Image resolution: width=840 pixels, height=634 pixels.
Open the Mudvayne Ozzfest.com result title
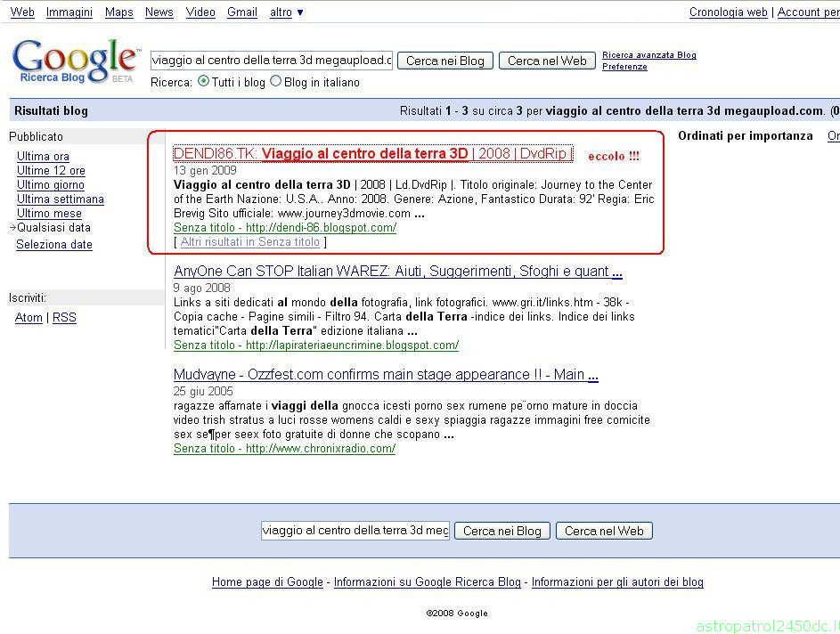pyautogui.click(x=386, y=374)
